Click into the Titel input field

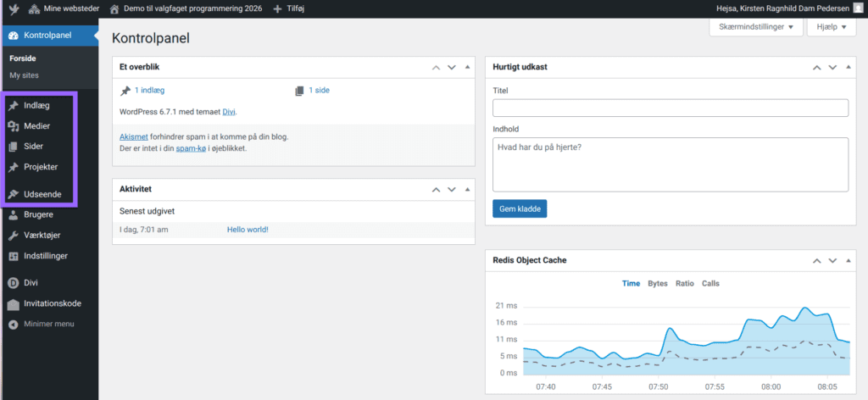pos(670,108)
